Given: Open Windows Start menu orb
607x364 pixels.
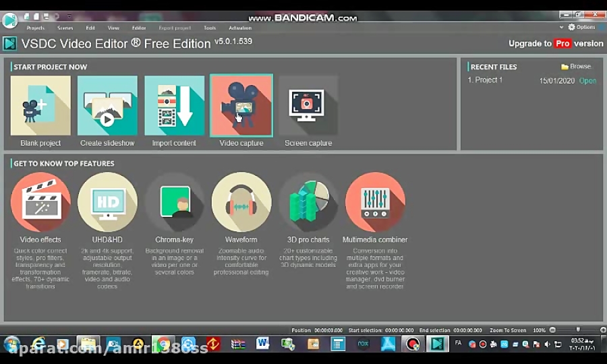Looking at the screenshot, I should click(11, 344).
